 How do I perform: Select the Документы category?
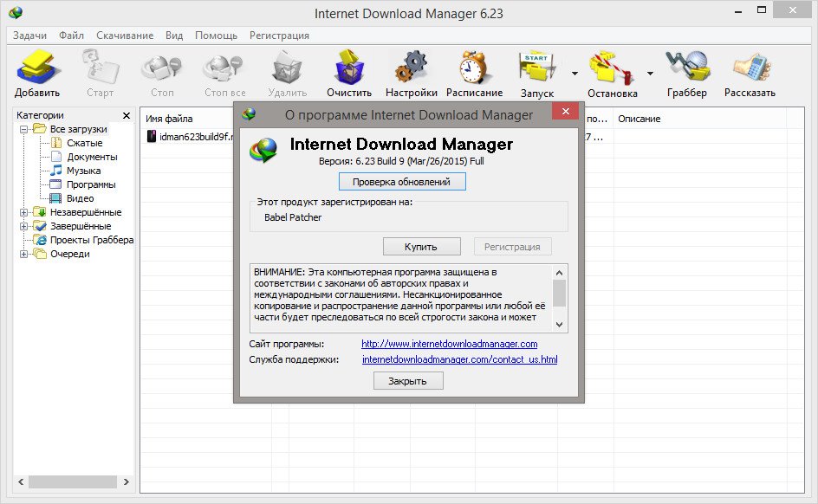pos(92,157)
